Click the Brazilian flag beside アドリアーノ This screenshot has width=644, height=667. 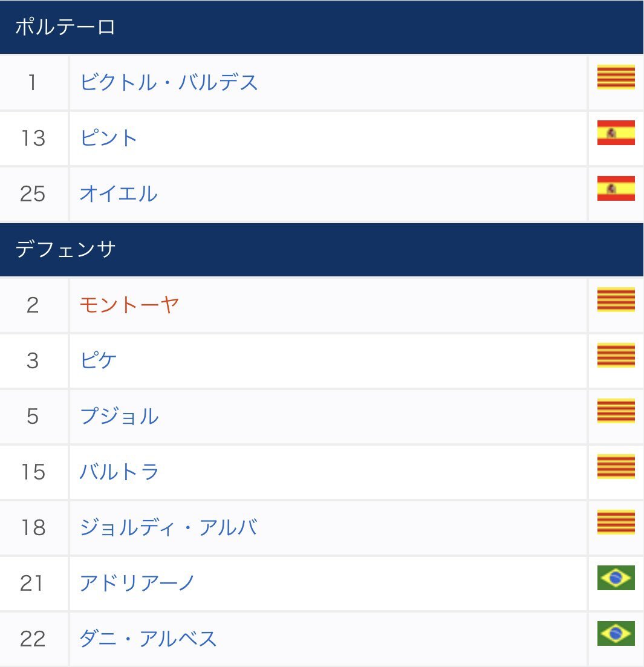coord(616,578)
